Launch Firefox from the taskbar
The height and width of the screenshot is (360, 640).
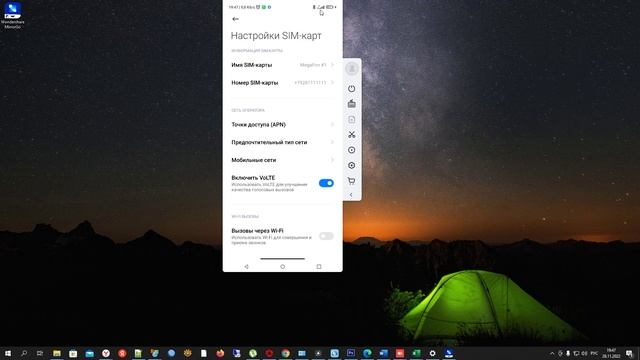point(220,353)
